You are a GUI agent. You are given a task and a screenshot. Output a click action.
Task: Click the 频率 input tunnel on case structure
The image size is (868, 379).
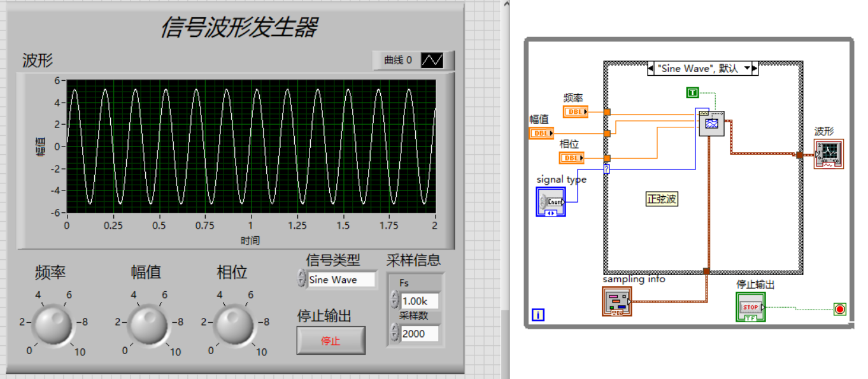point(607,112)
